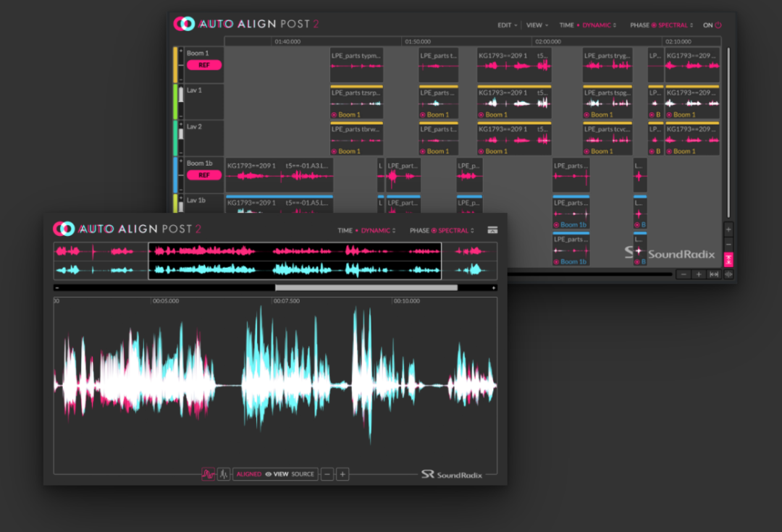Toggle the ALIGNED view option
782x532 pixels.
[248, 474]
